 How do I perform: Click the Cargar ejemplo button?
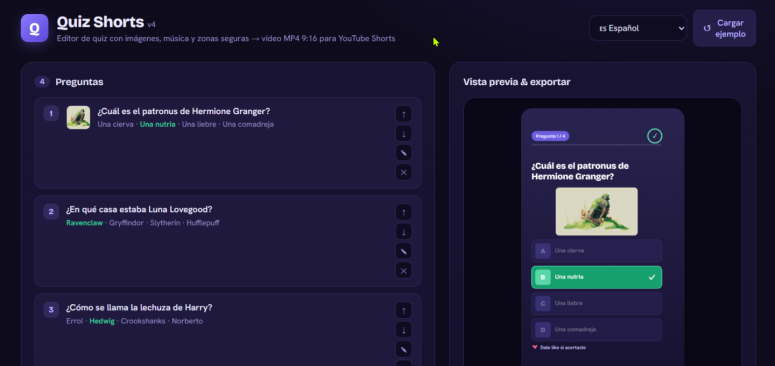(724, 28)
